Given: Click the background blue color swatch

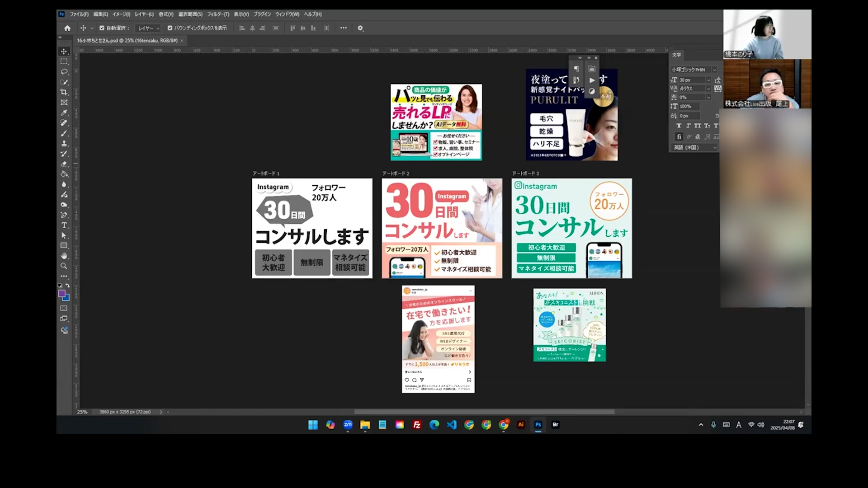Looking at the screenshot, I should tap(67, 299).
